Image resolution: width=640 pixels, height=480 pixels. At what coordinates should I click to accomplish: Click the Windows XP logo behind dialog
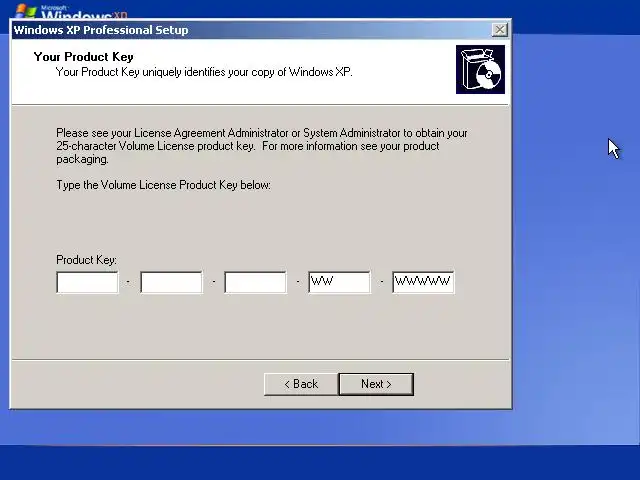tap(71, 12)
